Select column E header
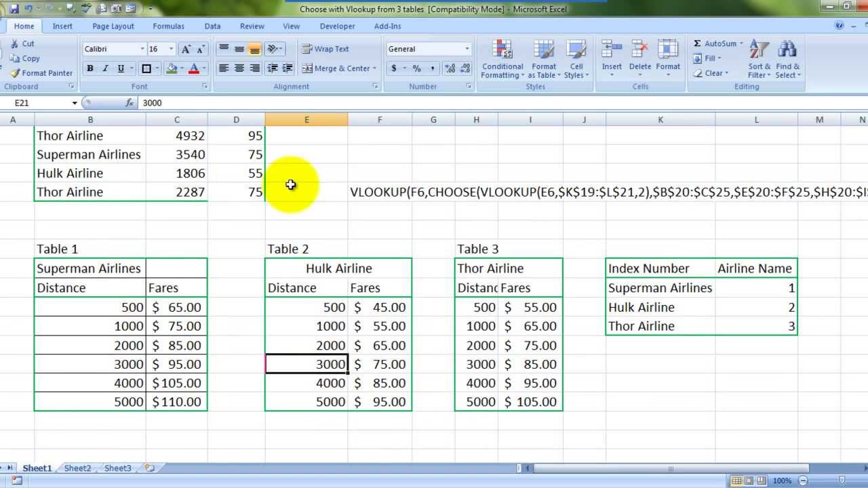 (x=307, y=119)
